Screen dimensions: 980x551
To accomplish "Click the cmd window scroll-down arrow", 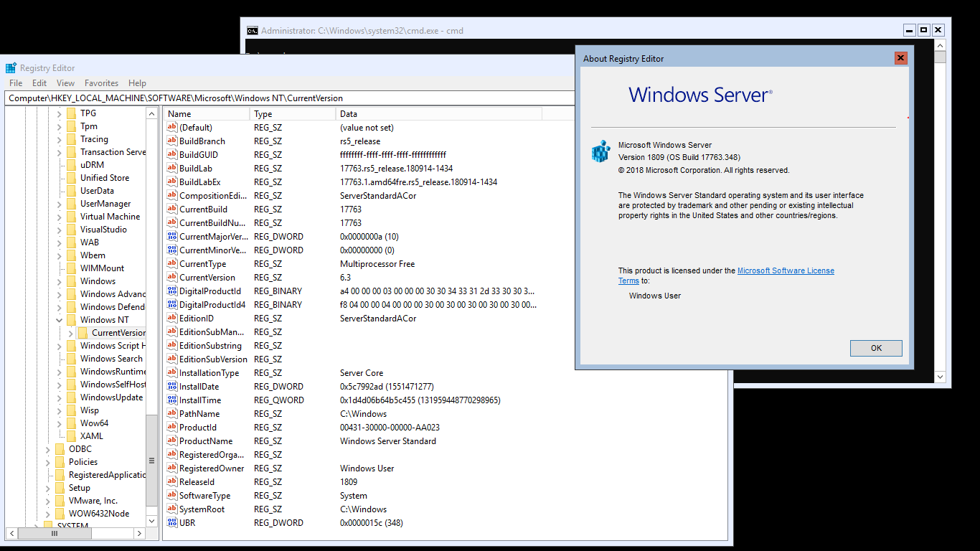I will coord(941,377).
